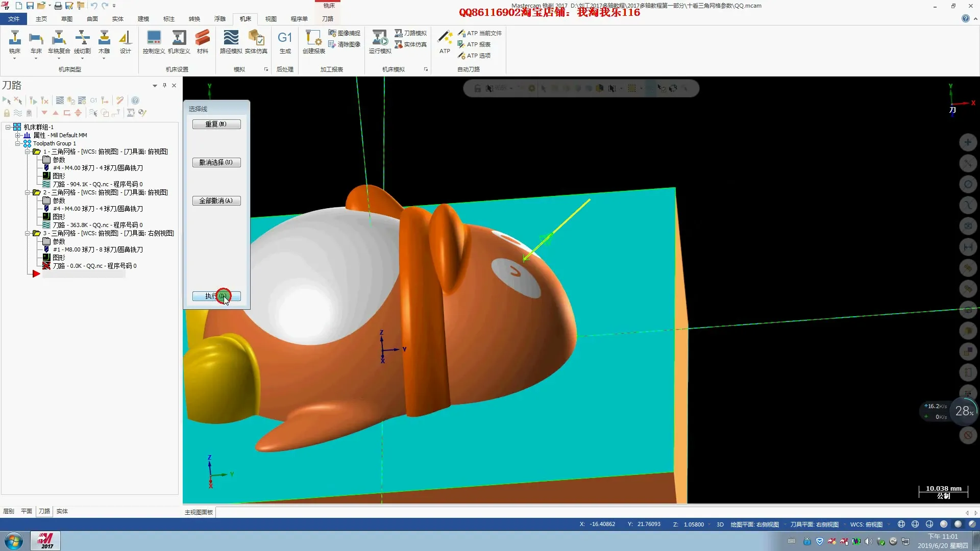The height and width of the screenshot is (551, 980).
Task: Switch to the 刀路 ribbon tab
Action: (327, 19)
